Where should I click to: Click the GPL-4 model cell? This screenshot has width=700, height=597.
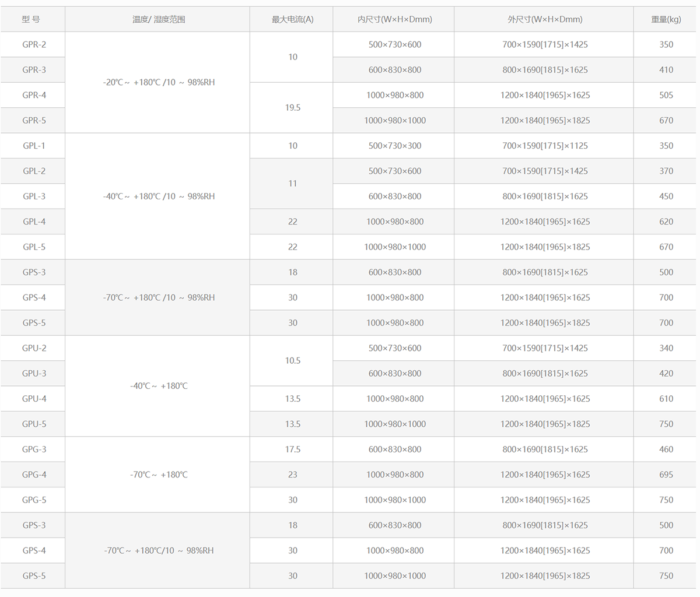[34, 222]
